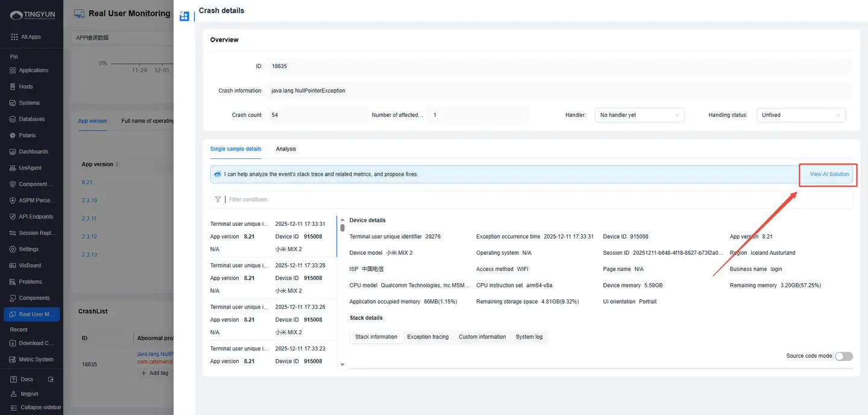Select the Exception tracing tab
This screenshot has width=868, height=415.
coord(427,337)
